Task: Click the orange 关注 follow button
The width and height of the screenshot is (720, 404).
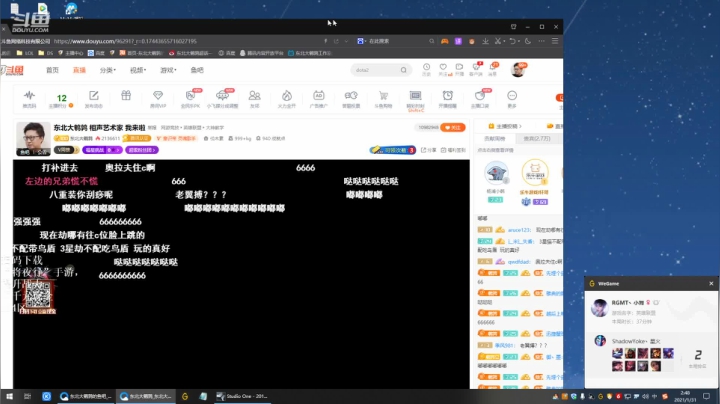Action: click(453, 128)
